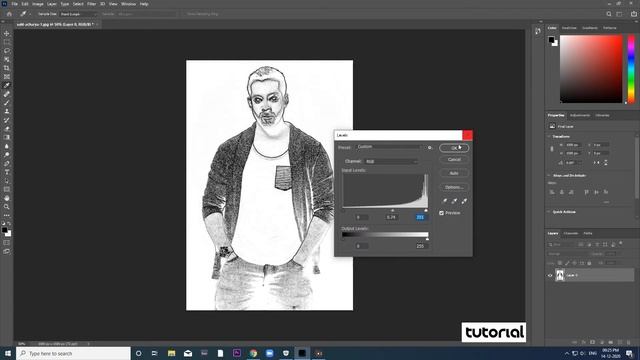Select the Hand tool

(7, 198)
